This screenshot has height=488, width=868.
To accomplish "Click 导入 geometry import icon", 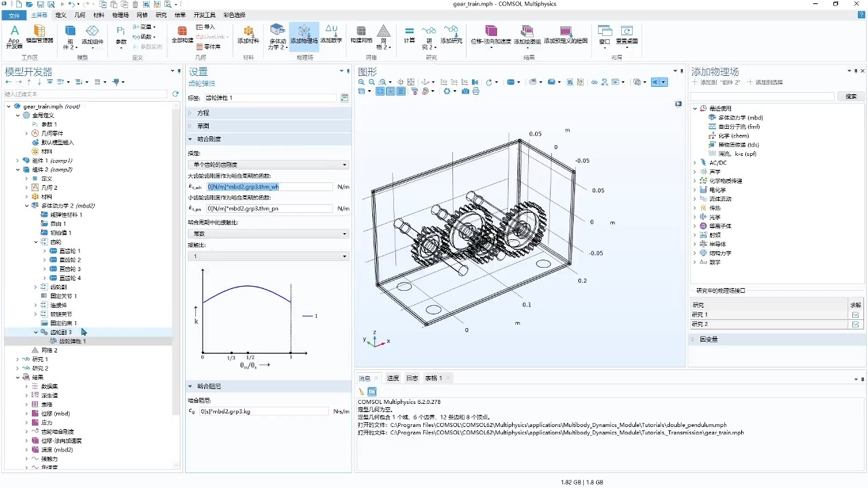I will (x=205, y=27).
